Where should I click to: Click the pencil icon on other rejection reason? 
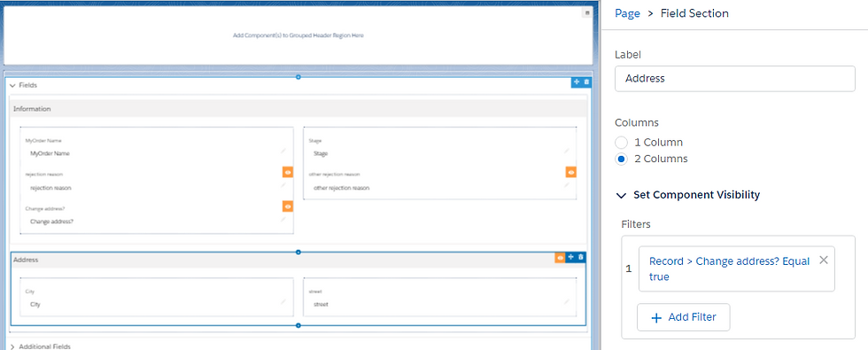pos(566,185)
